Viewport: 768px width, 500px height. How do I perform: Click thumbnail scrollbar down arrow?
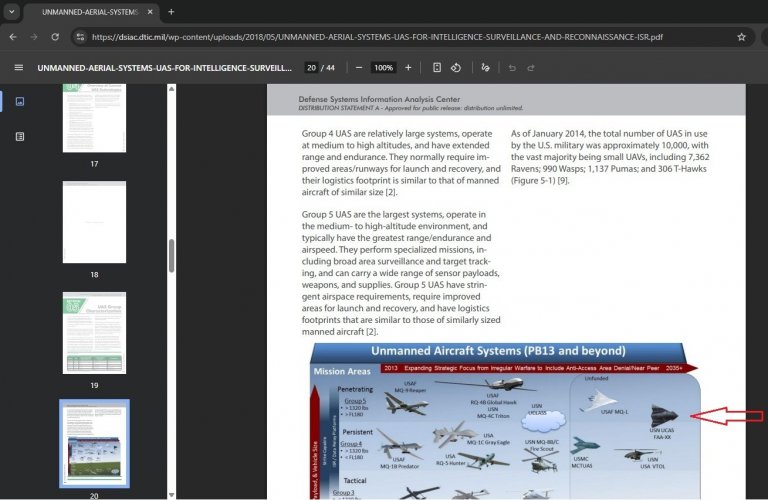(171, 495)
